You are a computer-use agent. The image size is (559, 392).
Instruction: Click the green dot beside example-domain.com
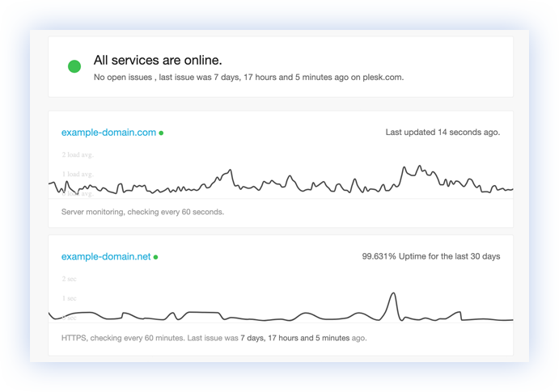(x=161, y=133)
